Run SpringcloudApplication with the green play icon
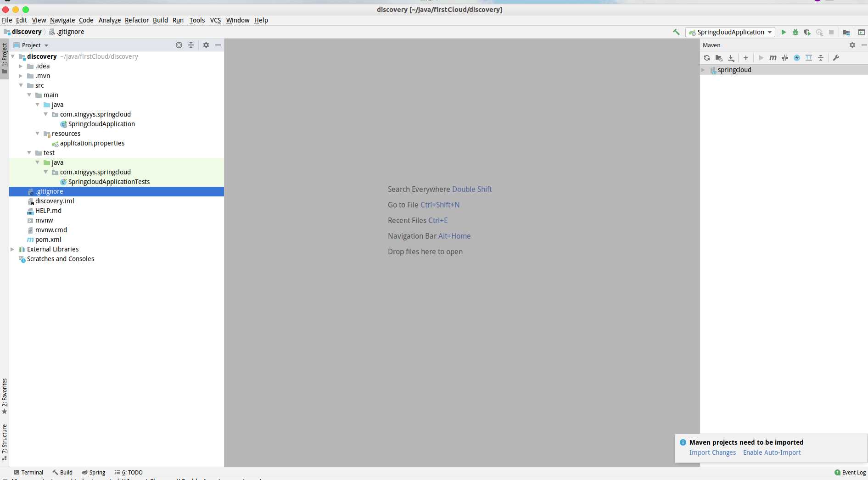This screenshot has height=480, width=868. 784,32
